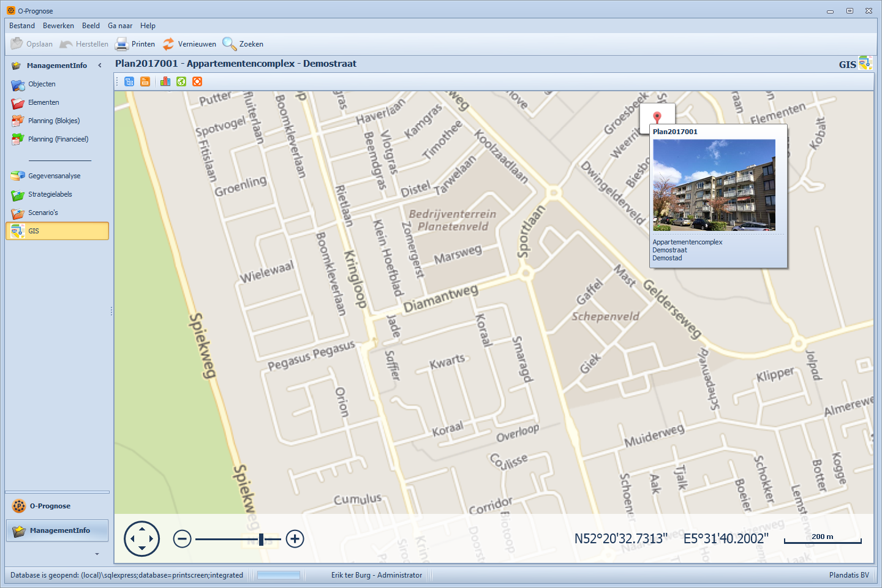Click the GIS icon in the header corner

coord(865,62)
